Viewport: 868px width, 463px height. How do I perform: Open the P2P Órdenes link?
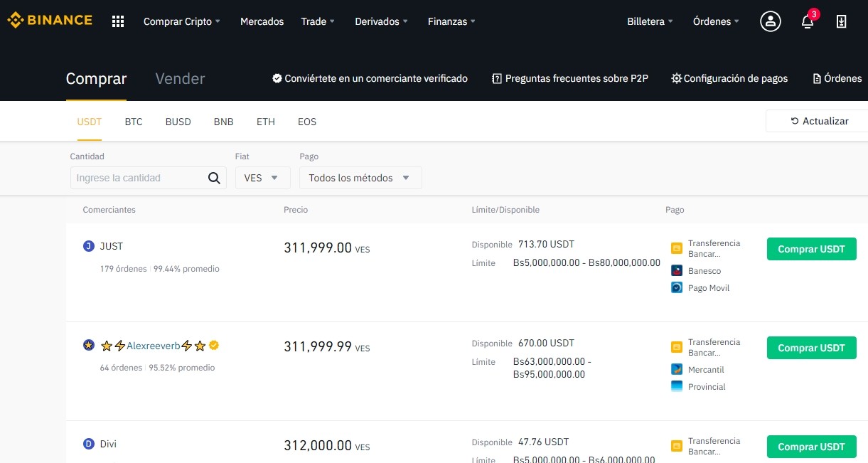pos(837,78)
